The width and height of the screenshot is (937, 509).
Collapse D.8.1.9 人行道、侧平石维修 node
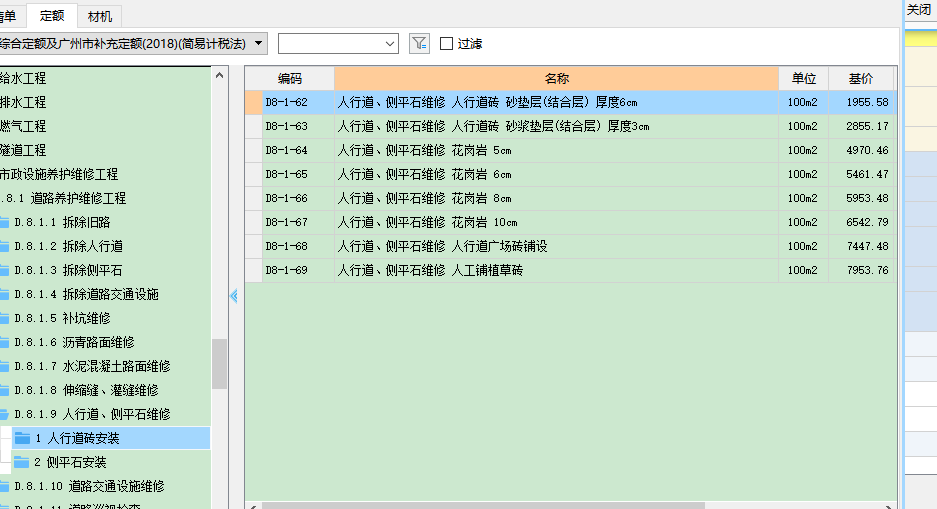pos(92,414)
